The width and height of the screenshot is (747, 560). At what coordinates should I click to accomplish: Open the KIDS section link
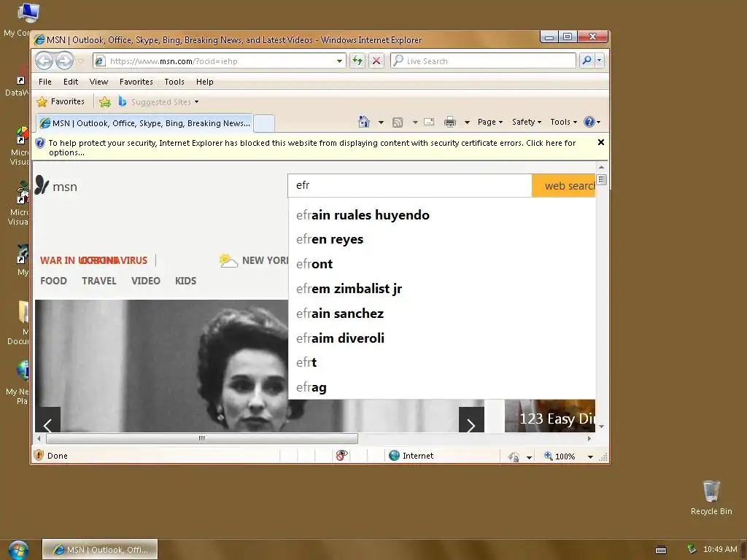coord(186,281)
